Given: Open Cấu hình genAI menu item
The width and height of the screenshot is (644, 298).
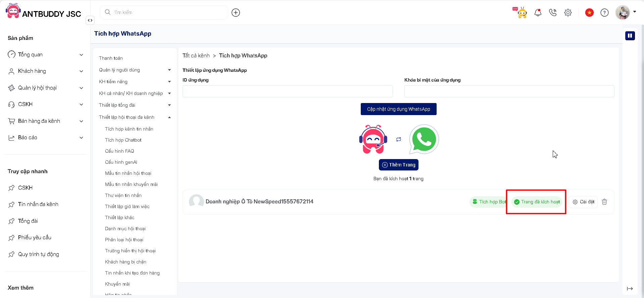Looking at the screenshot, I should pyautogui.click(x=121, y=162).
